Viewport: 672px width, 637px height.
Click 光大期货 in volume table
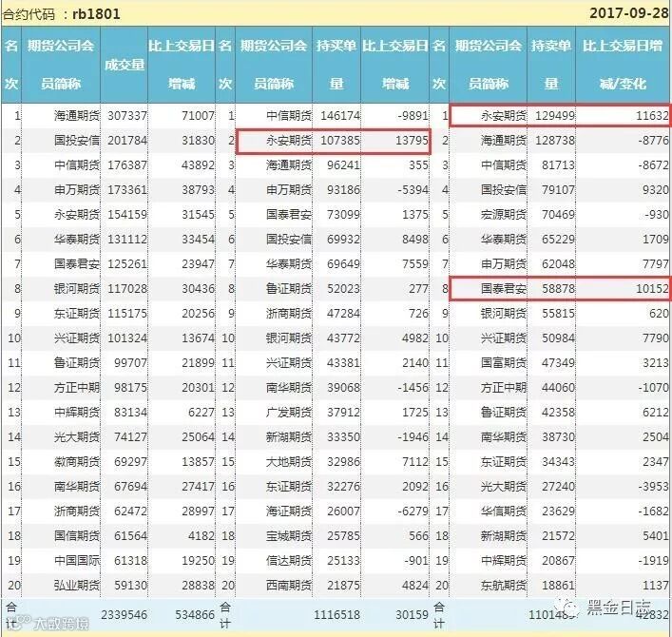click(77, 437)
